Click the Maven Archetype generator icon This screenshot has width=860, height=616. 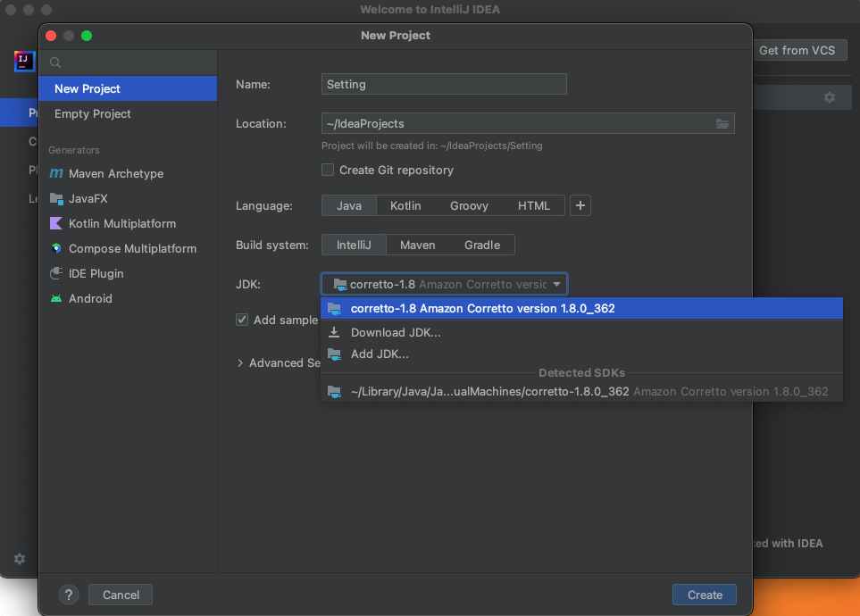(x=56, y=173)
